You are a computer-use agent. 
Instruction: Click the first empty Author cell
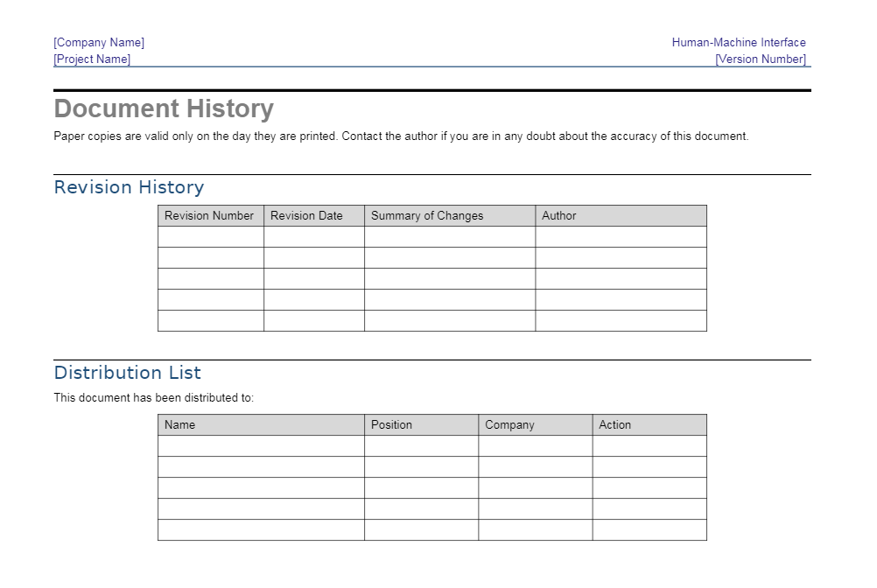click(620, 236)
